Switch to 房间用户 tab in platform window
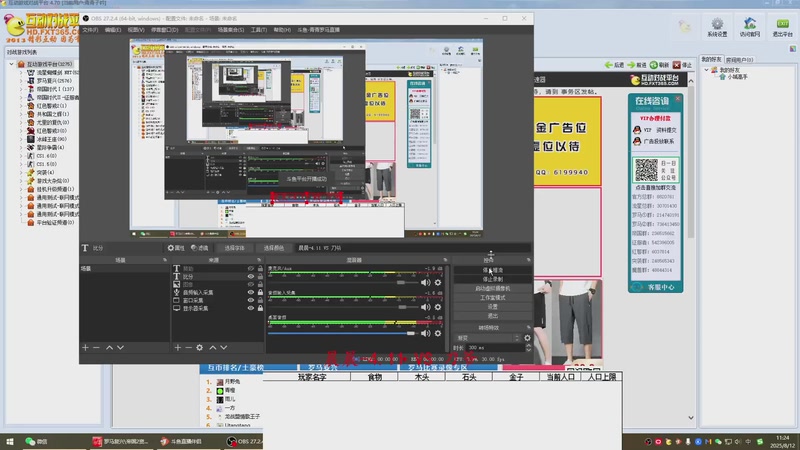This screenshot has height=450, width=800. (x=739, y=60)
